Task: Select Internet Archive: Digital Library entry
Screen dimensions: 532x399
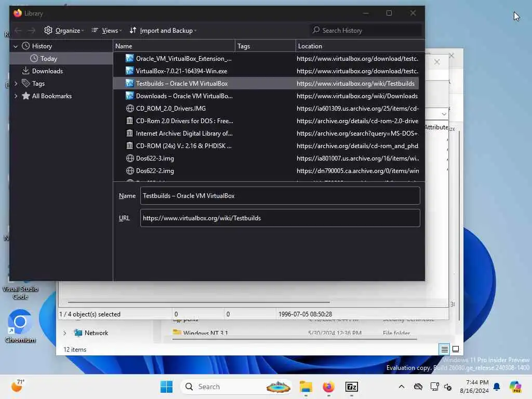Action: (266, 134)
